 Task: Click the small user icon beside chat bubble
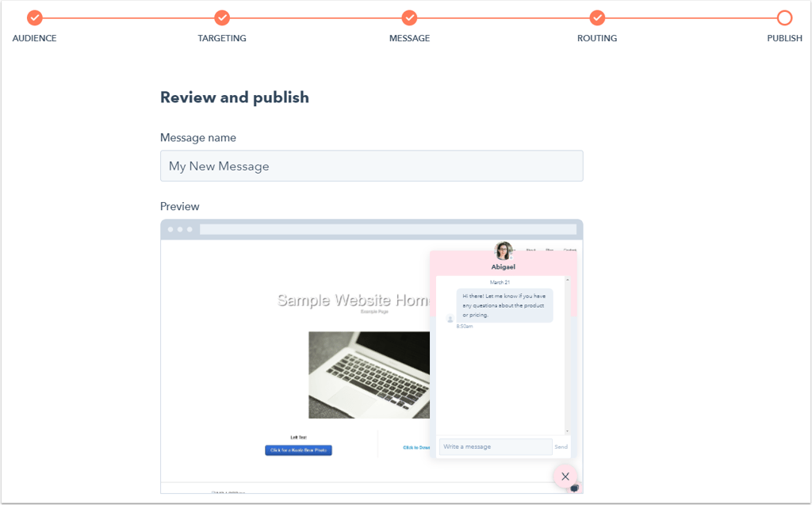450,319
